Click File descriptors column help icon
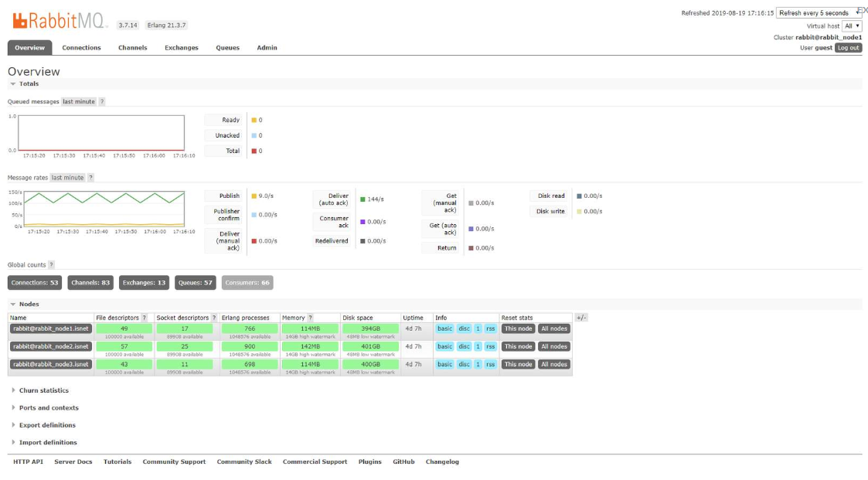 click(x=145, y=318)
